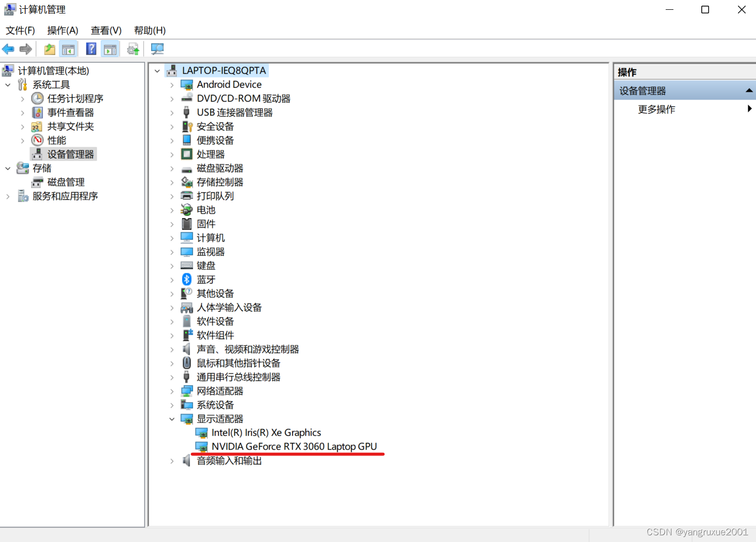Expand the 通用串行总线控制器 node

(x=172, y=377)
